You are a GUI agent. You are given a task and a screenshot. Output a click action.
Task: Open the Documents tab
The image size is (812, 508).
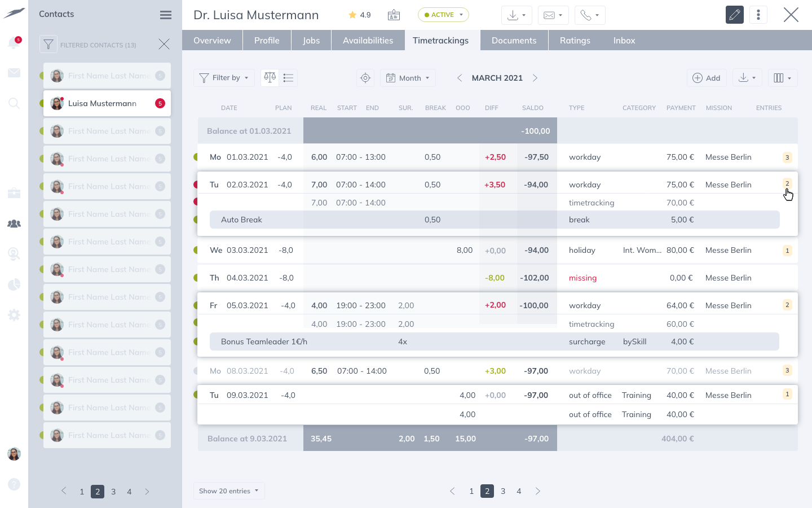click(514, 41)
